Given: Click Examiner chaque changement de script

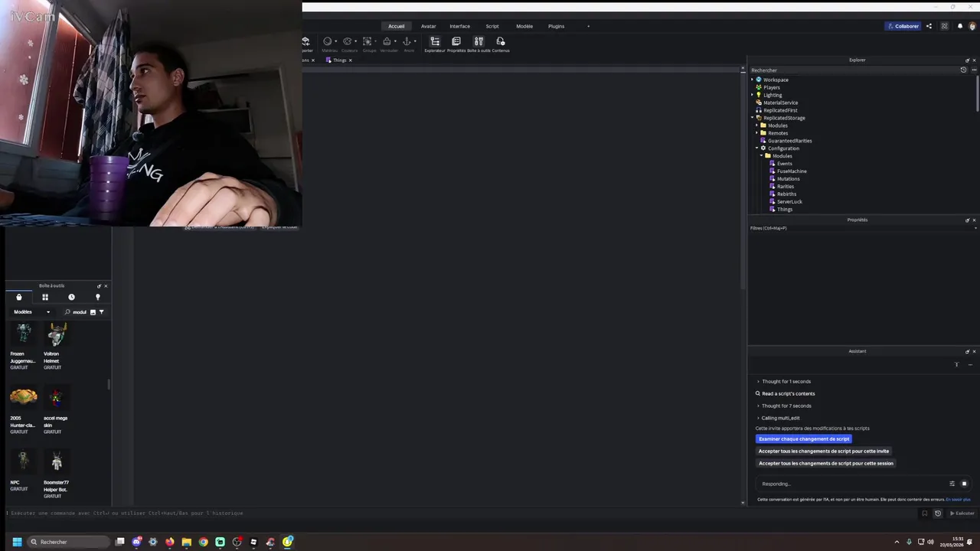Looking at the screenshot, I should click(x=804, y=439).
